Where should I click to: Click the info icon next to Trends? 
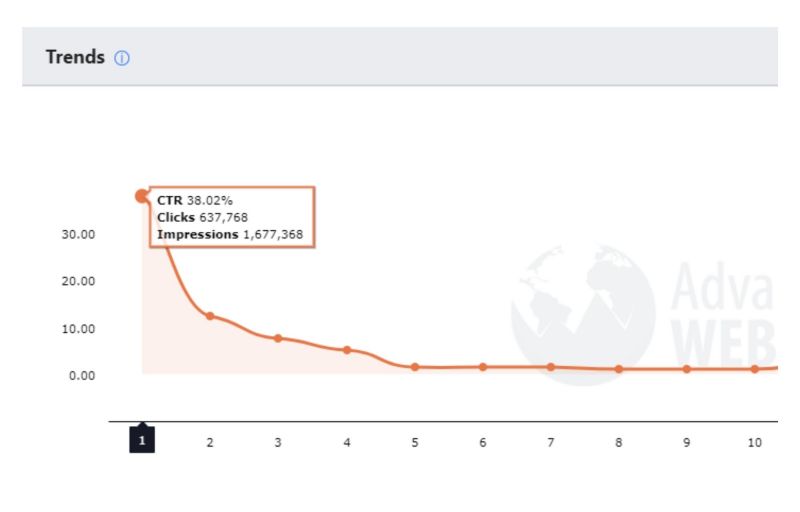coord(121,58)
